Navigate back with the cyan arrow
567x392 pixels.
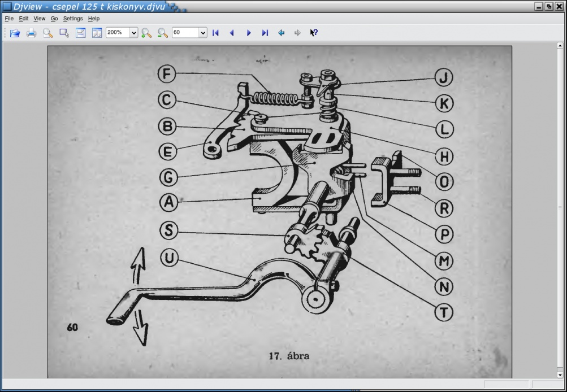point(281,33)
